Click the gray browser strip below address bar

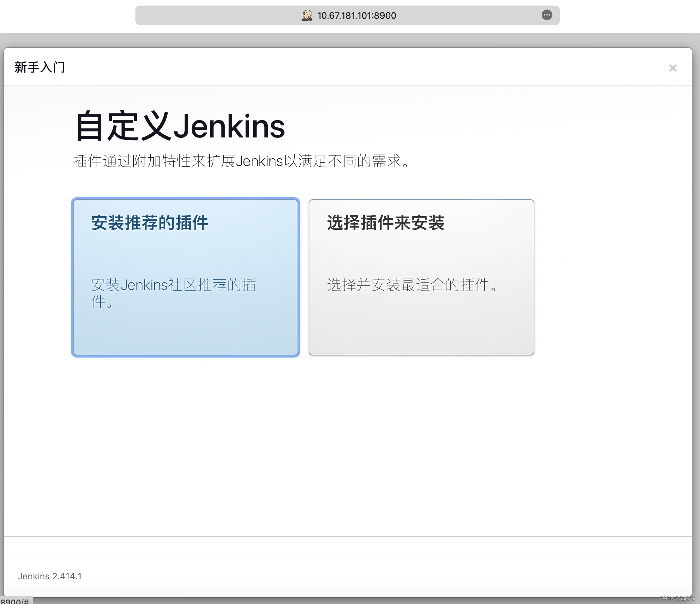pos(347,40)
